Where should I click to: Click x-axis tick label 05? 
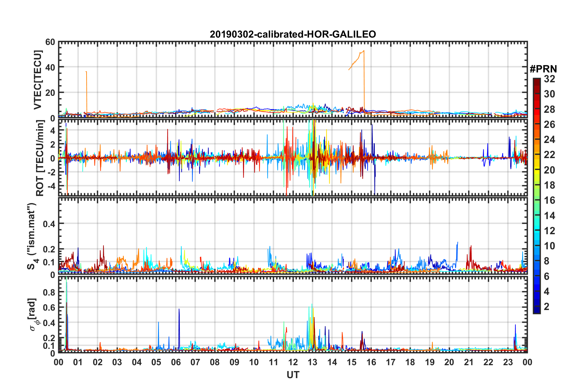coord(156,362)
